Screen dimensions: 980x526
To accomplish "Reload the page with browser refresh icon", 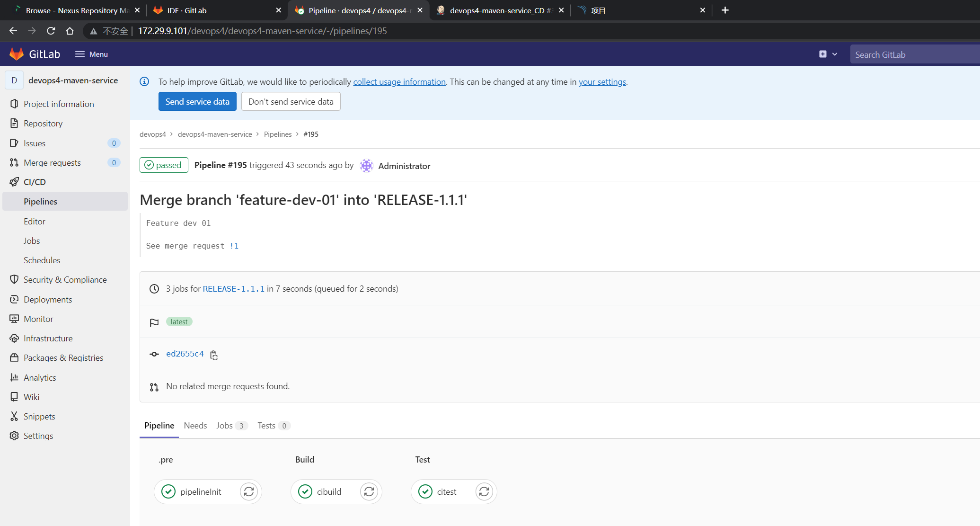I will coord(51,31).
